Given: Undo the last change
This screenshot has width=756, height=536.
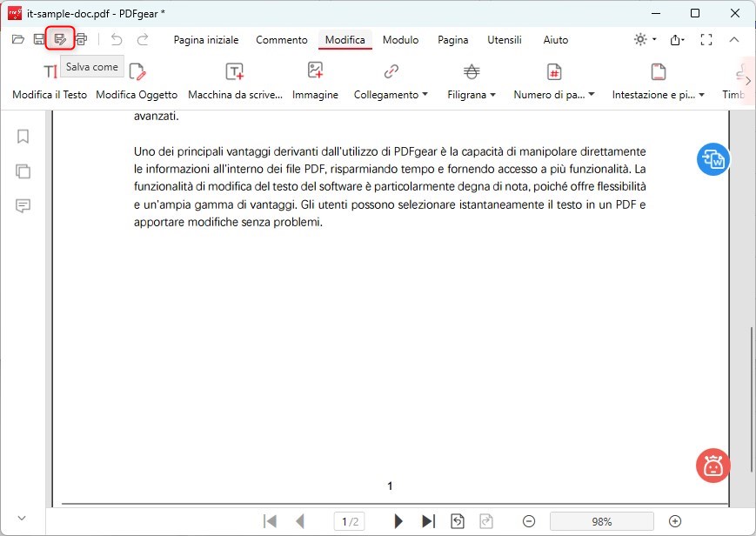Looking at the screenshot, I should [x=116, y=38].
